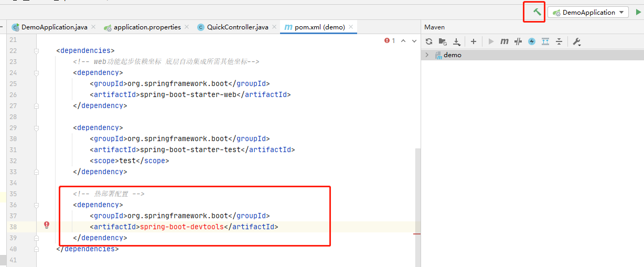Screen dimensions: 644x267
Task: Fold the devtools dependency at line 36
Action: coord(36,205)
